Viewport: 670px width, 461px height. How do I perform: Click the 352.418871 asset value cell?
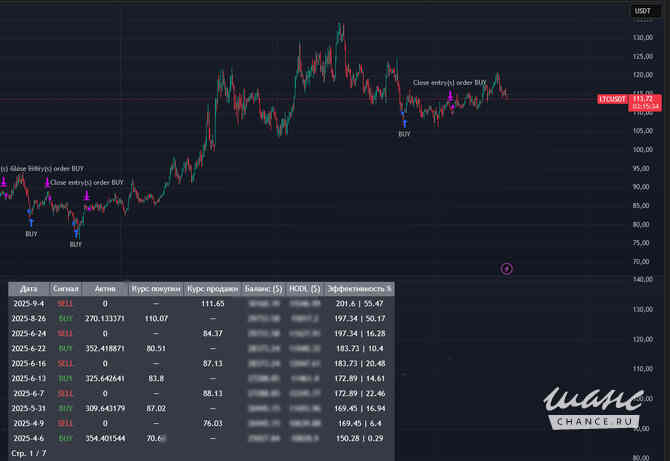click(105, 348)
